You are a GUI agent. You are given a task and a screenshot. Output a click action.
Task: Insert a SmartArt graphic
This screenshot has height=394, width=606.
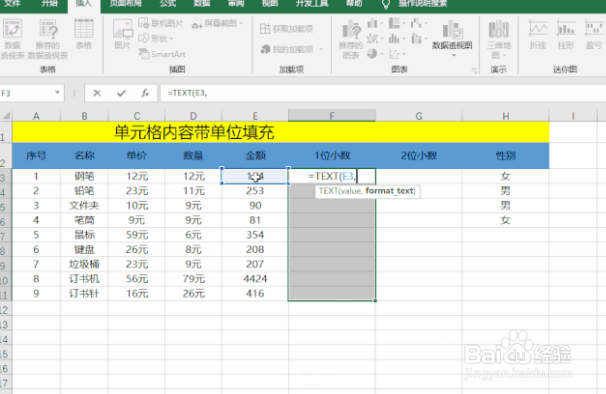tap(162, 54)
